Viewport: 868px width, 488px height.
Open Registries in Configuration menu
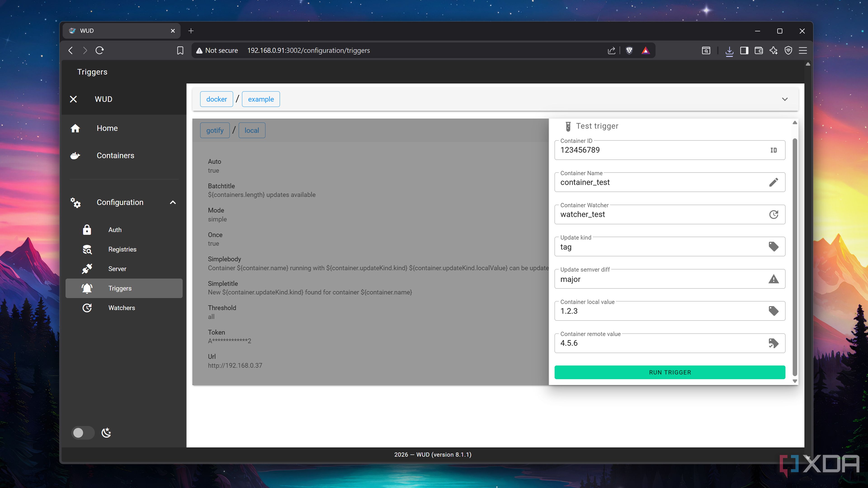[x=122, y=249]
